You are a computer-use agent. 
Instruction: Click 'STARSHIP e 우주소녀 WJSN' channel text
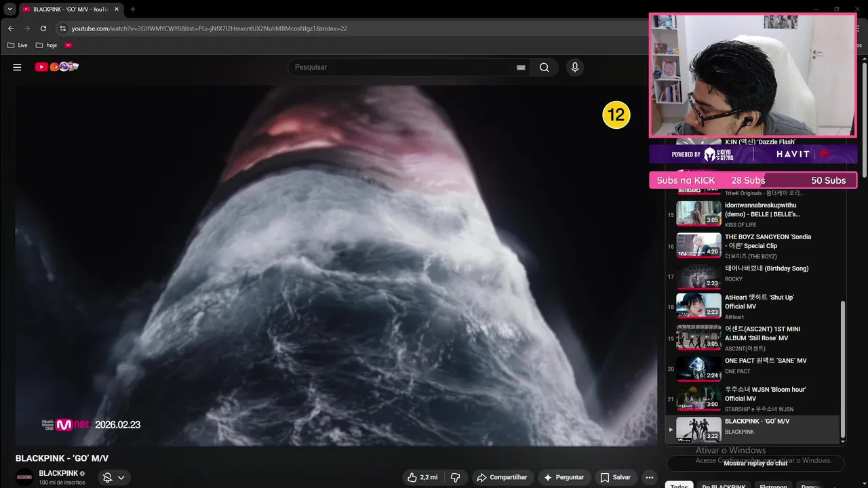pos(759,409)
